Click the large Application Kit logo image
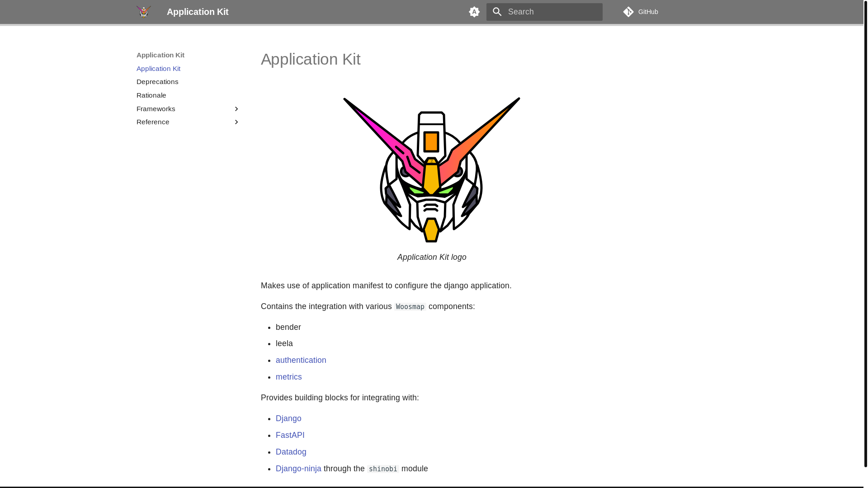The height and width of the screenshot is (488, 868). point(432,170)
